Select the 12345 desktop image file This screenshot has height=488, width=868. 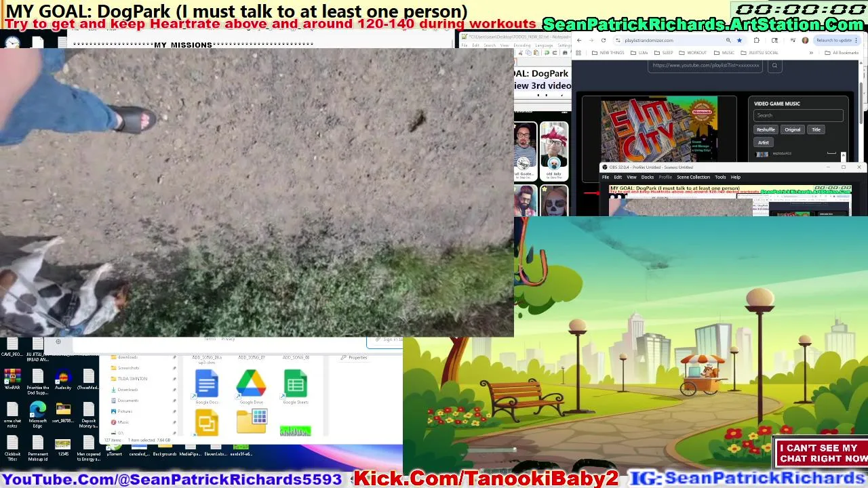pyautogui.click(x=63, y=447)
